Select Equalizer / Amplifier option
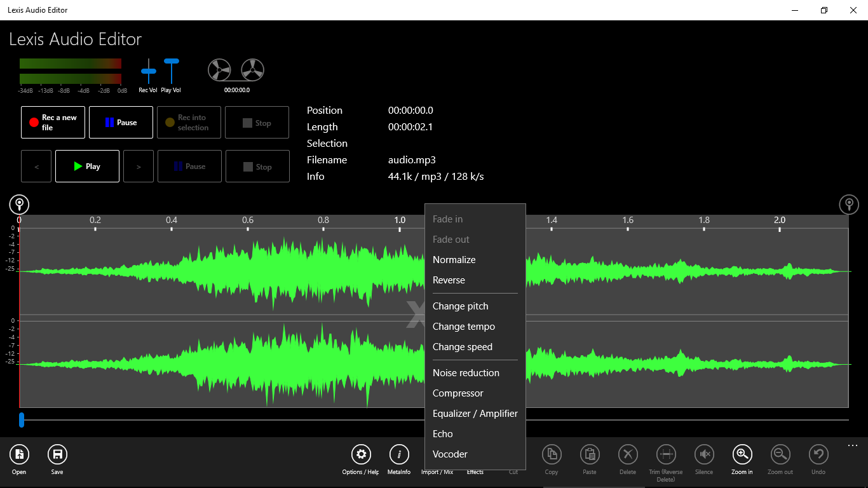The image size is (868, 488). pos(475,414)
